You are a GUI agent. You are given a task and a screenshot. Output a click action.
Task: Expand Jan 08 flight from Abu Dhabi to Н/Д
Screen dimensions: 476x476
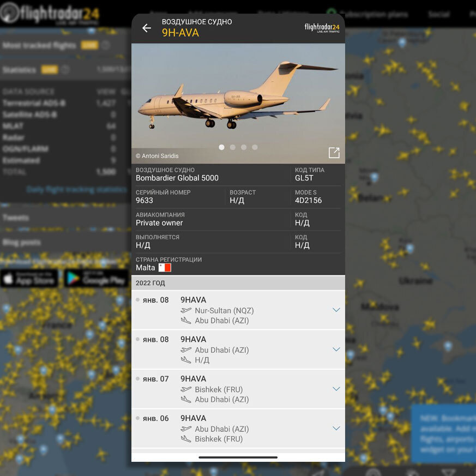click(x=336, y=349)
